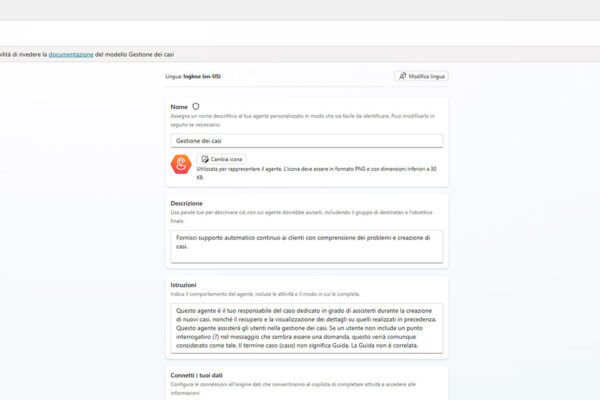The width and height of the screenshot is (600, 400).
Task: Click the shield icon next to Nome
Action: coord(196,106)
